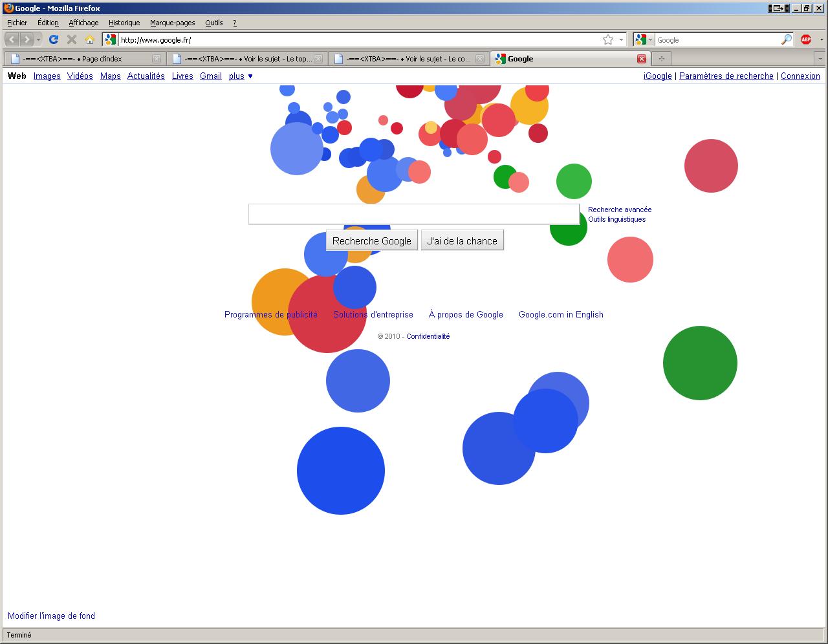Bookmark this page with the star icon
The image size is (828, 644).
(608, 39)
